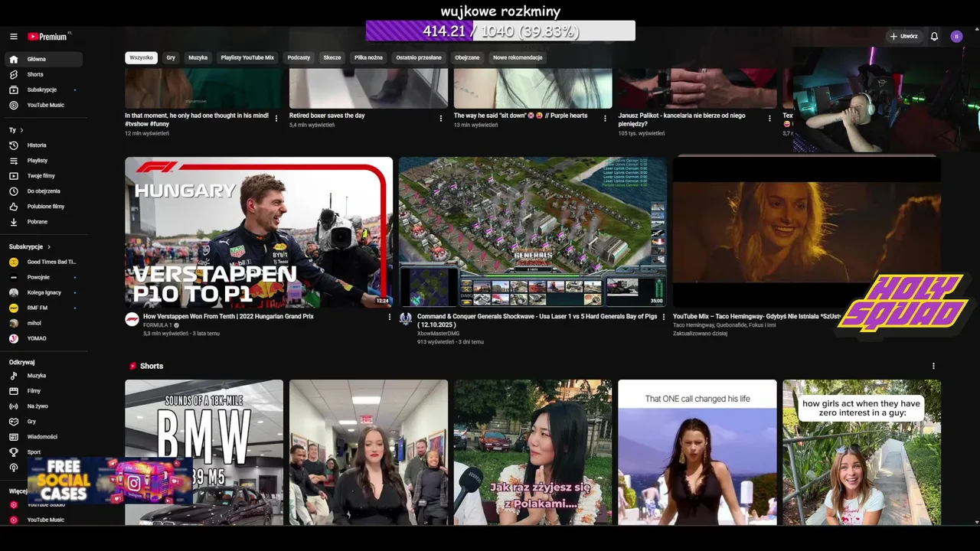Select the Obejrzane filter chip
Image resolution: width=980 pixels, height=551 pixels.
click(467, 57)
